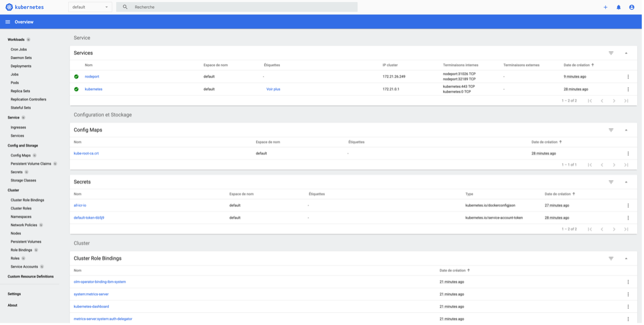Click the search magnifier icon
The image size is (644, 325).
(125, 7)
